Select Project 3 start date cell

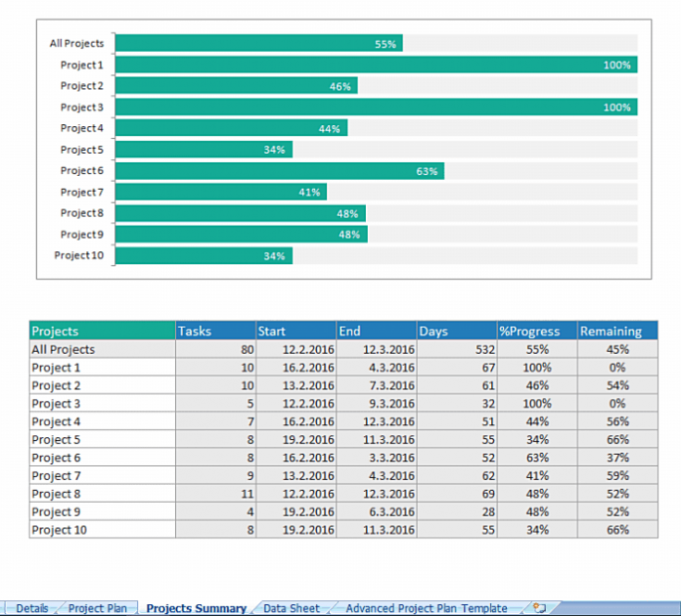tap(295, 404)
